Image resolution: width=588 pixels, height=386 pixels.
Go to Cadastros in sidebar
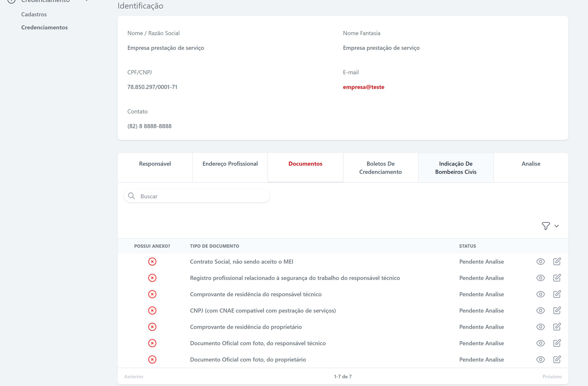pyautogui.click(x=34, y=14)
